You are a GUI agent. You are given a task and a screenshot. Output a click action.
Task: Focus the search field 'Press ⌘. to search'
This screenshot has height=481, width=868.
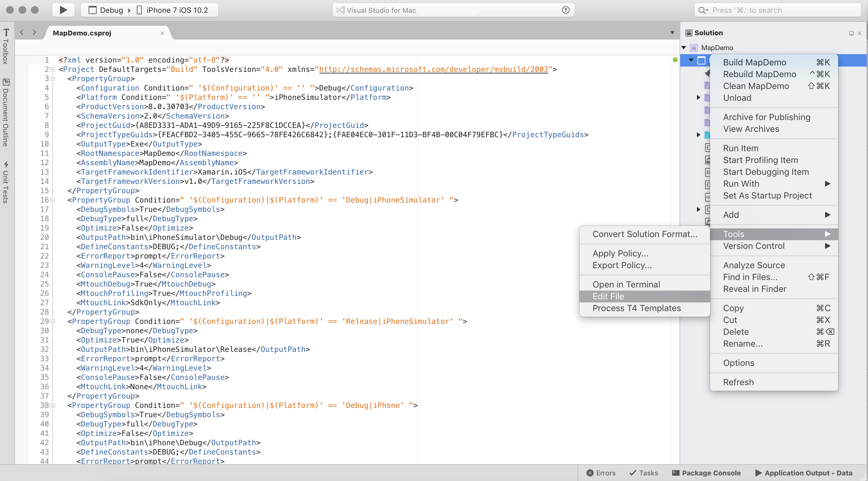click(x=777, y=10)
